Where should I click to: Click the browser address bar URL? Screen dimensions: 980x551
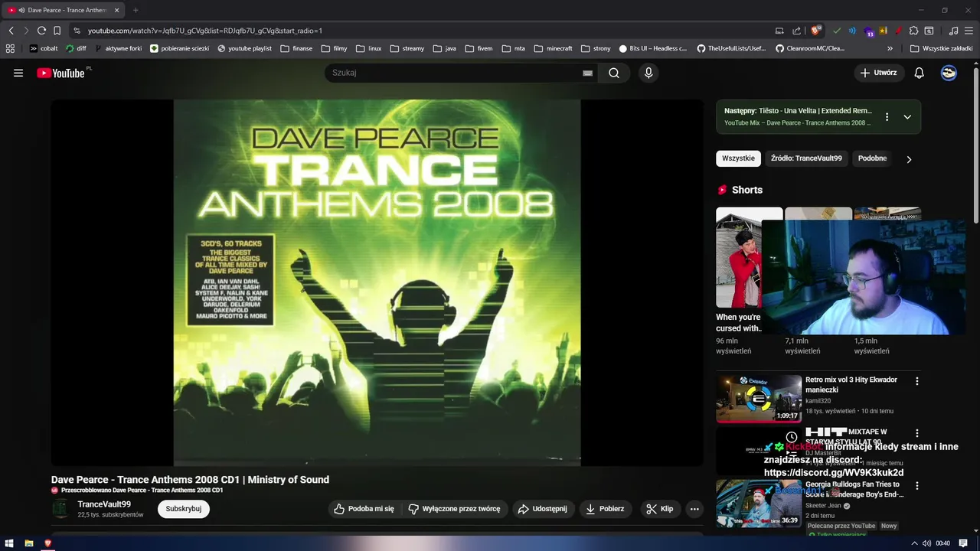pyautogui.click(x=205, y=31)
